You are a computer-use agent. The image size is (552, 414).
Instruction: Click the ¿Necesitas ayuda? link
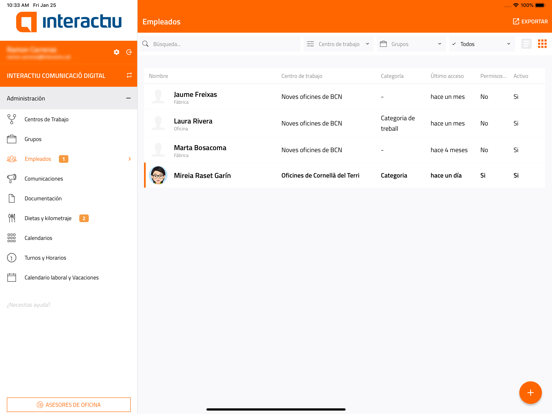click(29, 305)
